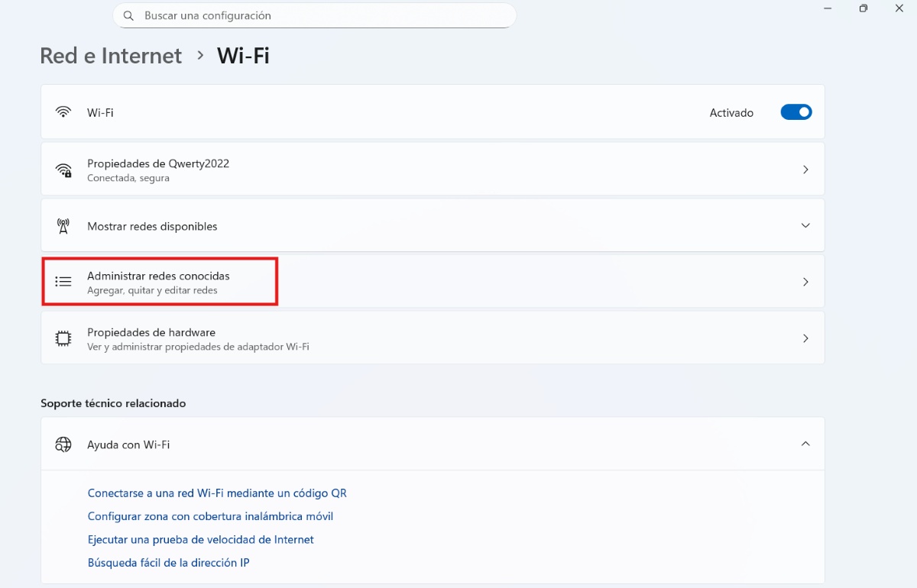Collapse the Ayuda con Wi-Fi section

click(805, 443)
